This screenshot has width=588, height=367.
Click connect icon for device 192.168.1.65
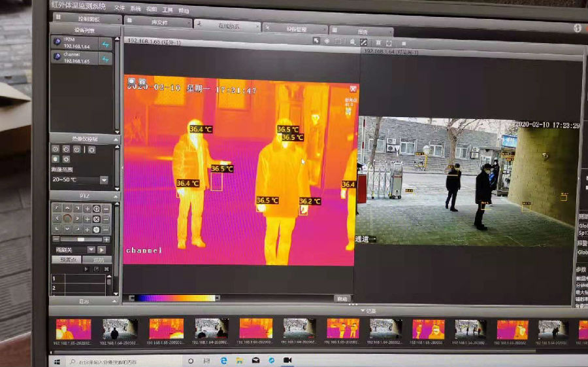coord(105,59)
